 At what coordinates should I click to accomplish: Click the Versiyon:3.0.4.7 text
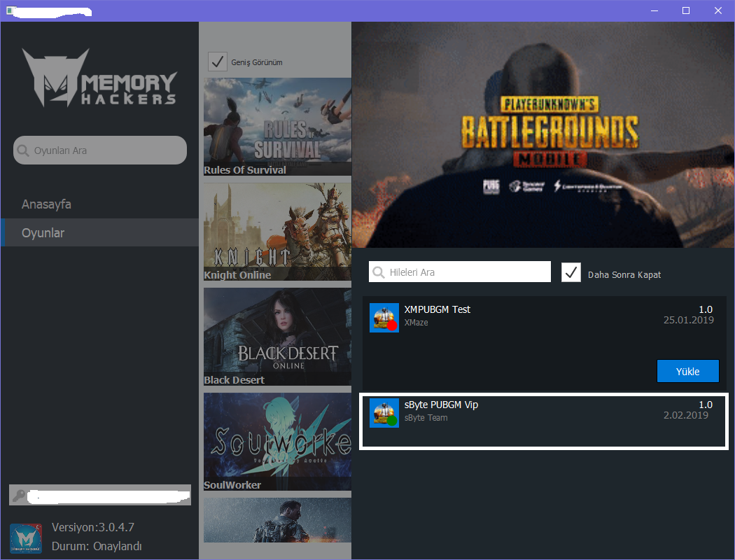click(93, 527)
